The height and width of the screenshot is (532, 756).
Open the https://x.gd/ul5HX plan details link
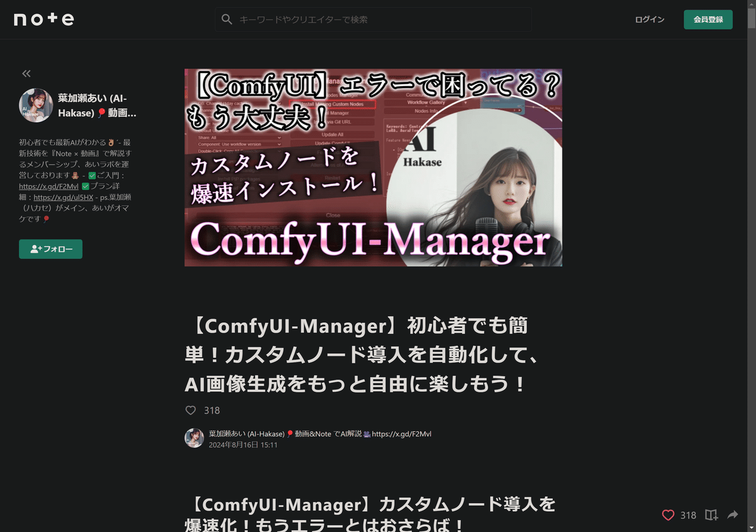[x=63, y=198]
